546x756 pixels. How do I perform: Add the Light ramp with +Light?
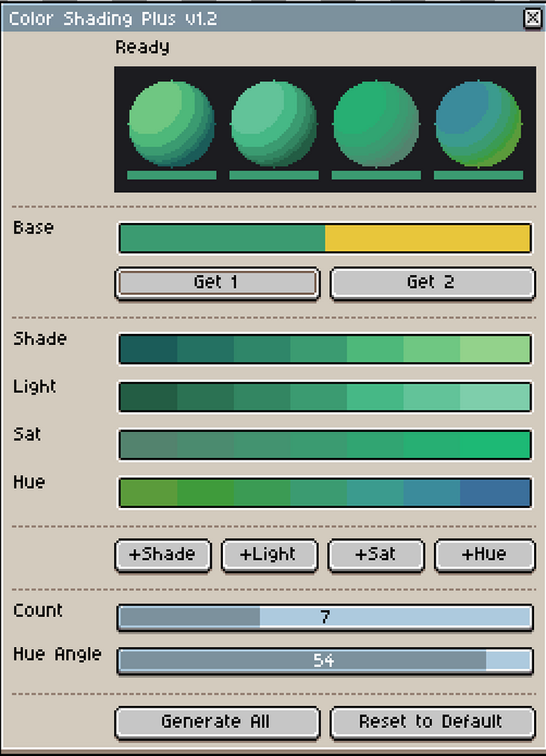[269, 555]
